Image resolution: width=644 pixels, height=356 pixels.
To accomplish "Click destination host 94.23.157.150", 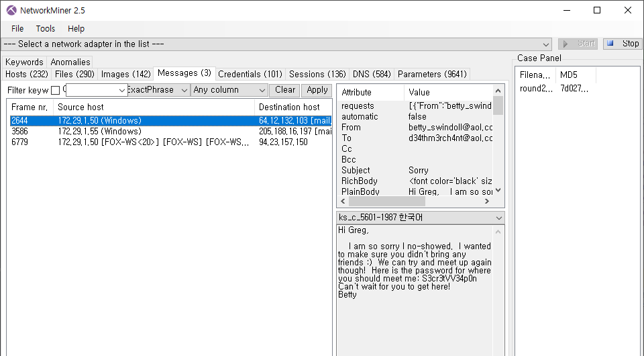I will pyautogui.click(x=283, y=142).
